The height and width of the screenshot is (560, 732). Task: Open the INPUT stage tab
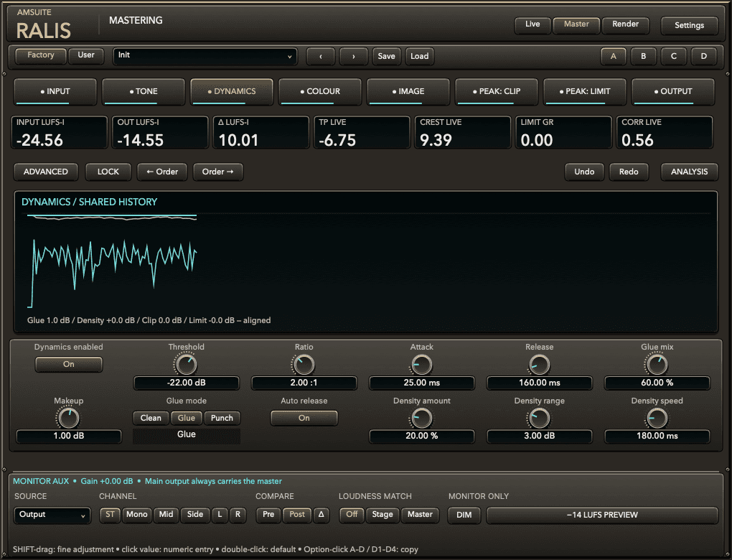pyautogui.click(x=55, y=92)
